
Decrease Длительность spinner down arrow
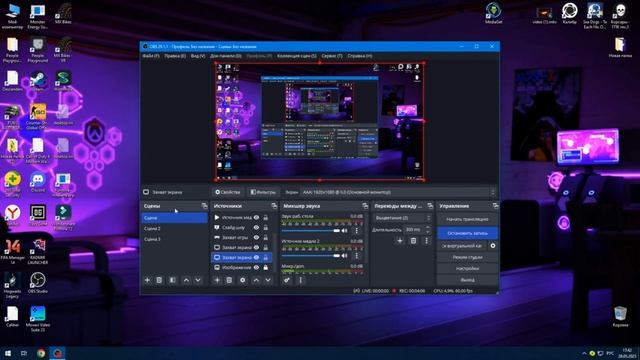[428, 231]
